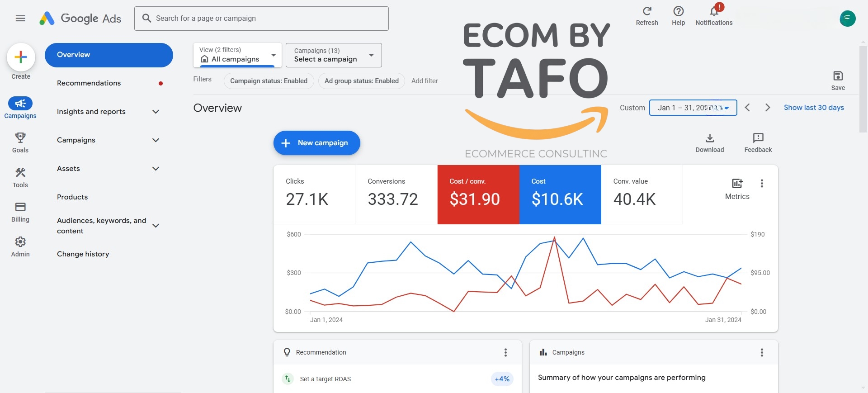868x393 pixels.
Task: Toggle the Cost / conv. metric card
Action: coord(478,194)
